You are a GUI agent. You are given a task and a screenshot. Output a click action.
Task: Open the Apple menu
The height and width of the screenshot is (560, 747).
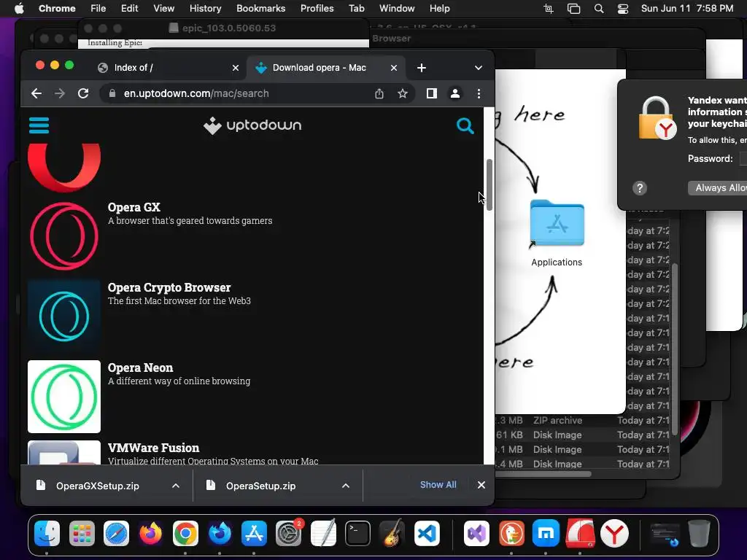pyautogui.click(x=19, y=8)
